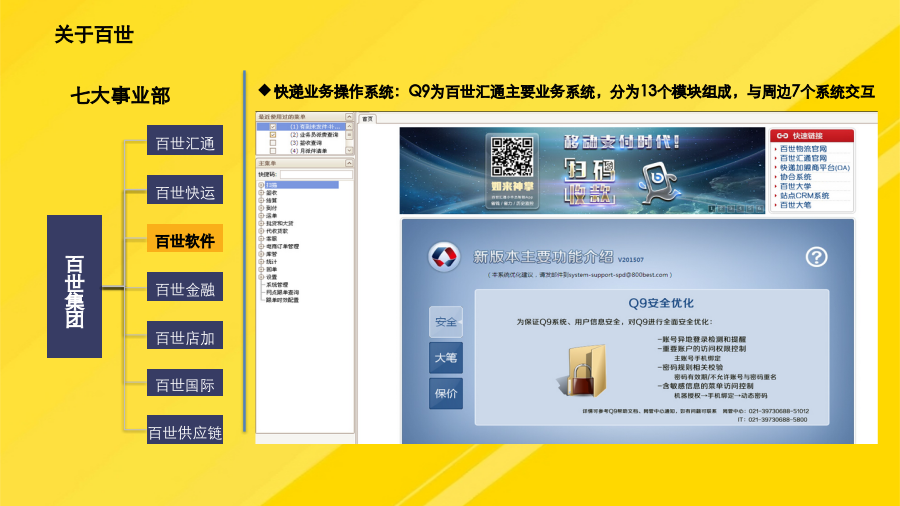Click the 新版本主要功能介绍 title

[543, 256]
